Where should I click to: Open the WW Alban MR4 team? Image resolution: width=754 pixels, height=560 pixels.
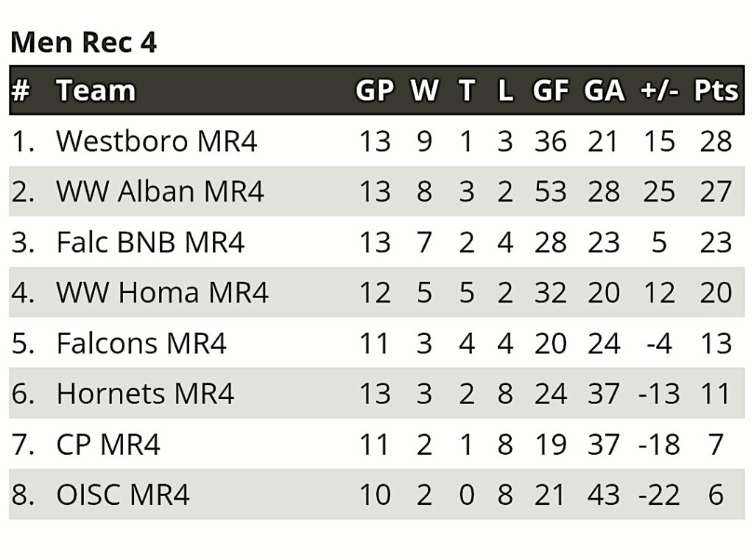tap(160, 191)
